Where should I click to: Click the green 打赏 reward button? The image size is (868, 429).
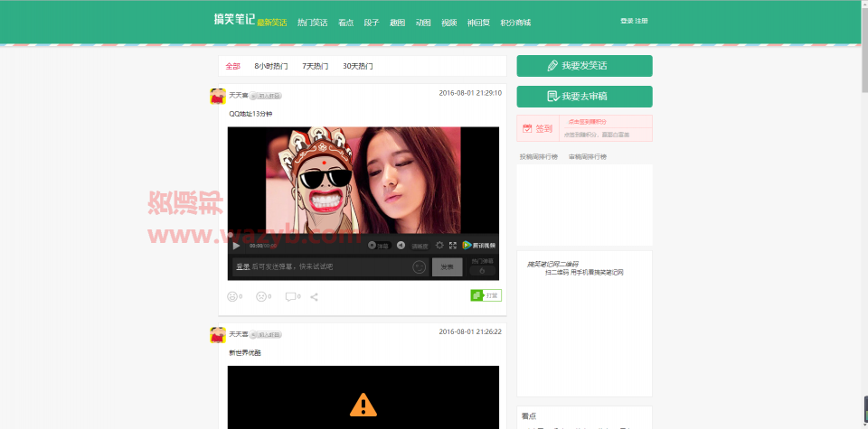(486, 295)
